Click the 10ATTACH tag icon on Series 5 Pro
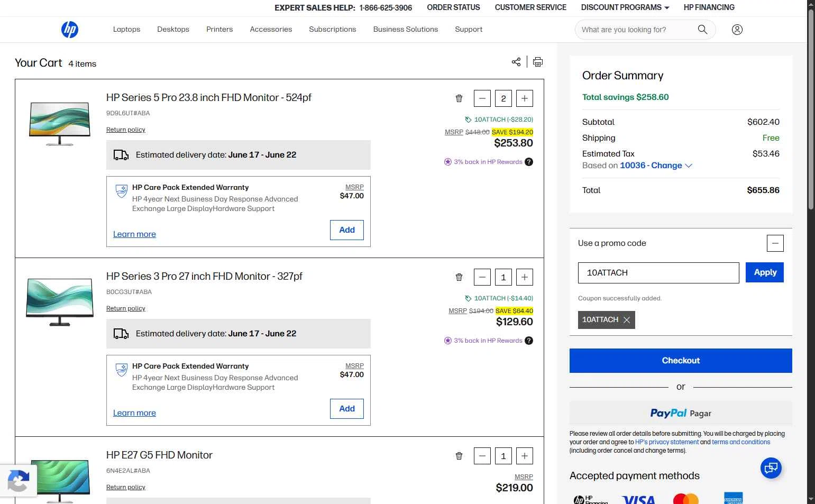 pos(468,120)
